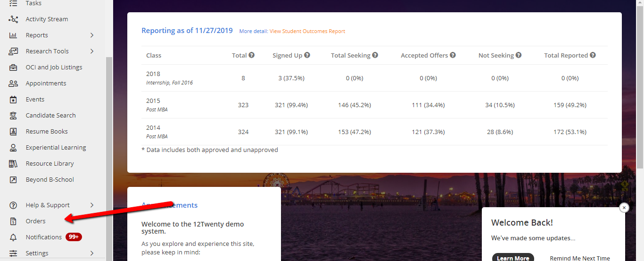This screenshot has height=261, width=644.
Task: Click help icon next to Signed Up
Action: tap(307, 55)
